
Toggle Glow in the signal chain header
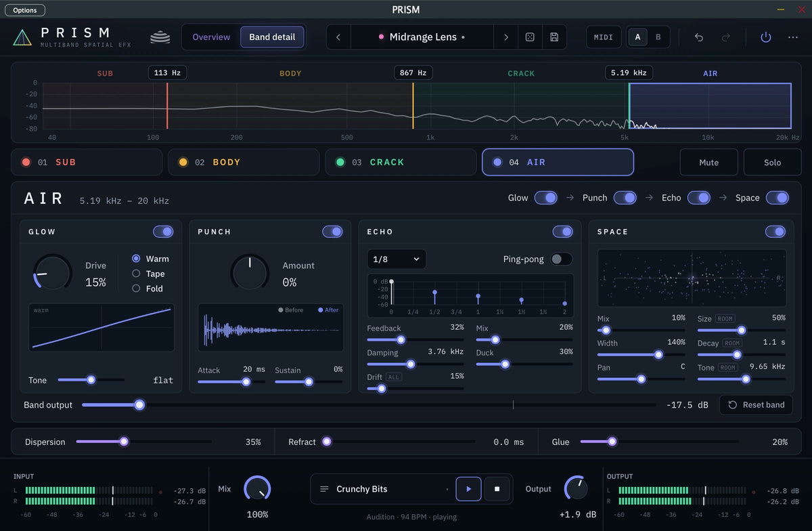coord(546,198)
